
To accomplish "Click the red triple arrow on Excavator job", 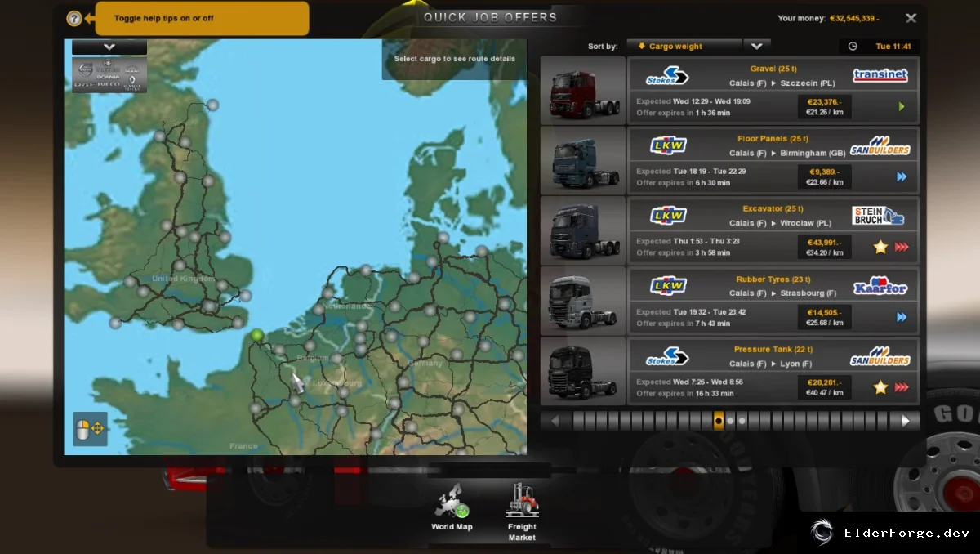I will (x=902, y=247).
